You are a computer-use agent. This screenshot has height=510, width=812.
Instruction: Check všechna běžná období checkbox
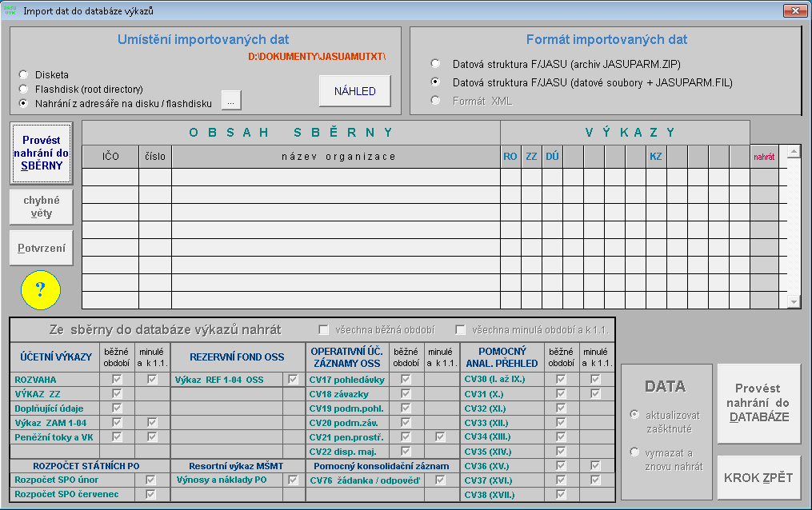pyautogui.click(x=324, y=329)
